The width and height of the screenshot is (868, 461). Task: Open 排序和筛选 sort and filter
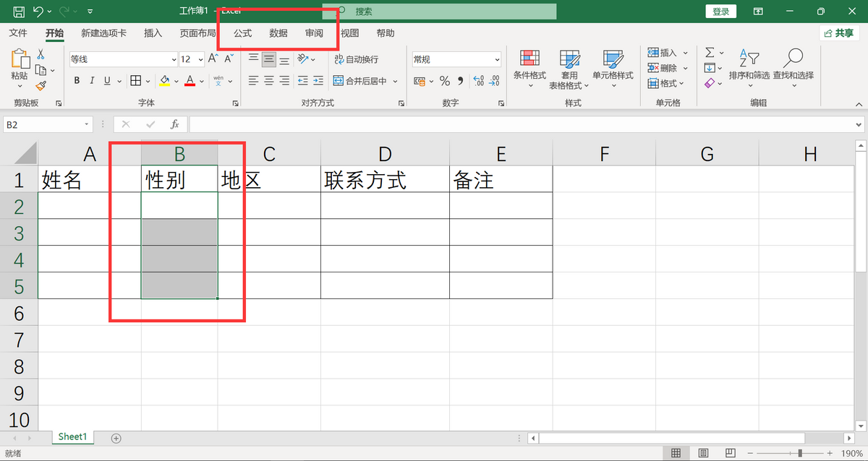pos(749,69)
